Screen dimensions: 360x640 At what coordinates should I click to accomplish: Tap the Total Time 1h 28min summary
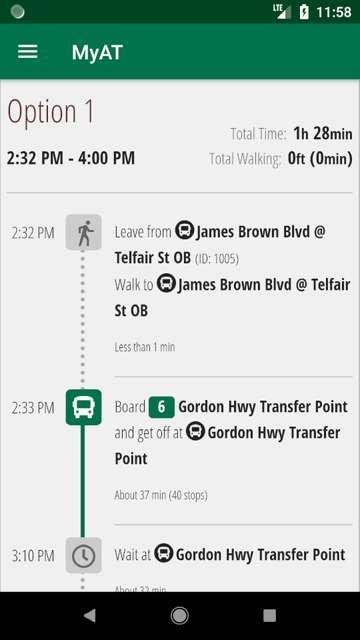click(291, 133)
